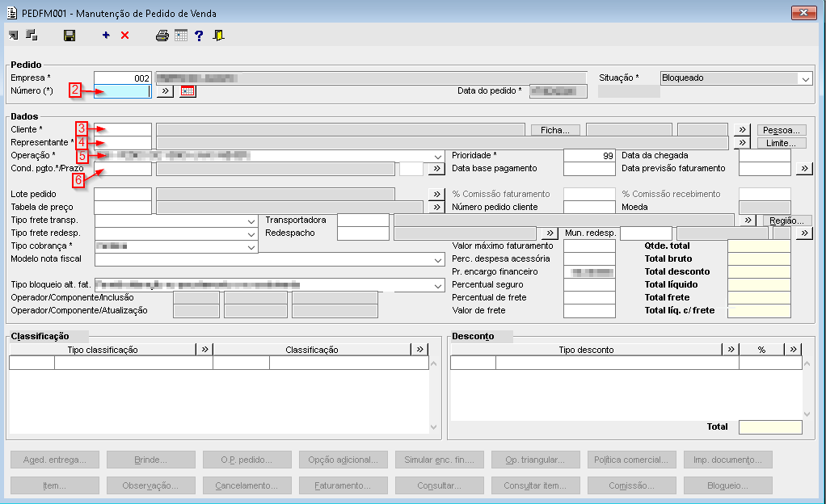The width and height of the screenshot is (826, 504).
Task: Click lookup arrows for Lote pedido
Action: [x=436, y=195]
